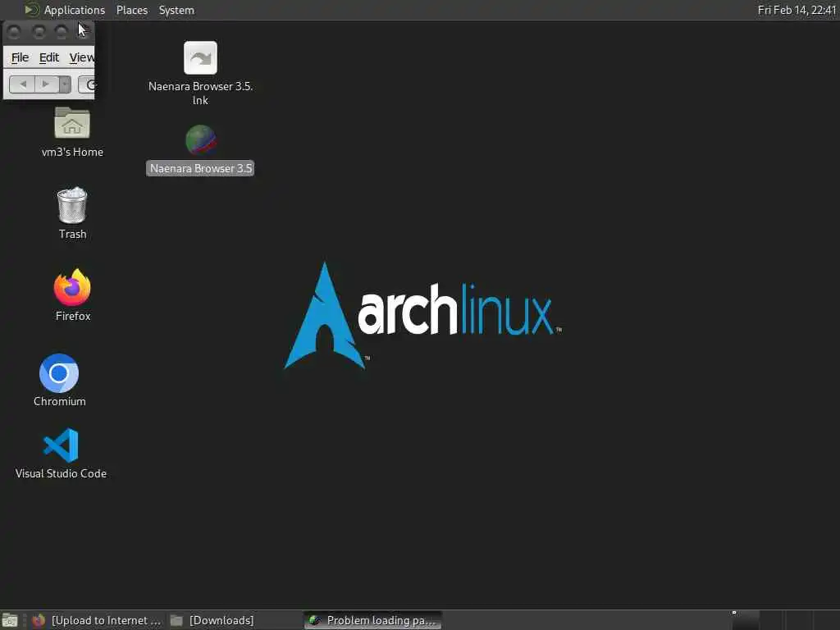Click the Reload button in browser toolbar
840x630 pixels.
87,84
